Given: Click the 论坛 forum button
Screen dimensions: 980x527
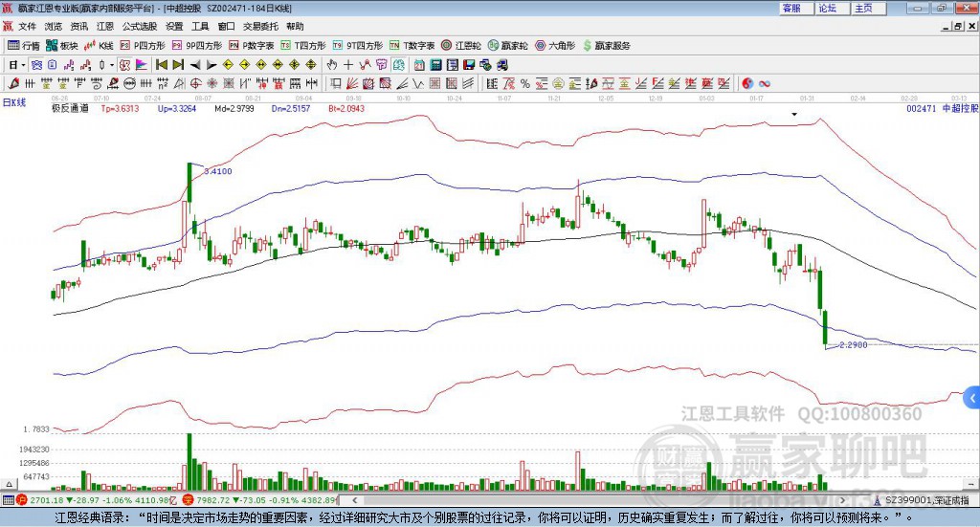Looking at the screenshot, I should 828,8.
